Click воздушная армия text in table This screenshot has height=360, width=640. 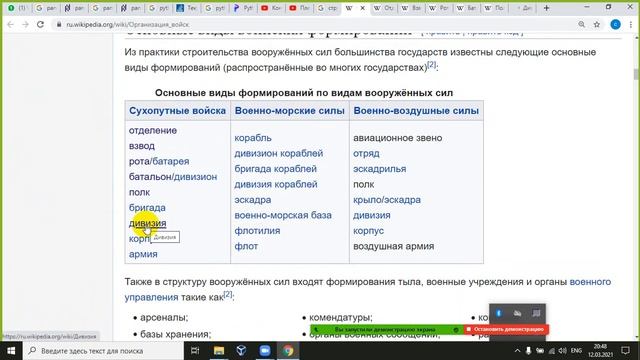tap(394, 246)
